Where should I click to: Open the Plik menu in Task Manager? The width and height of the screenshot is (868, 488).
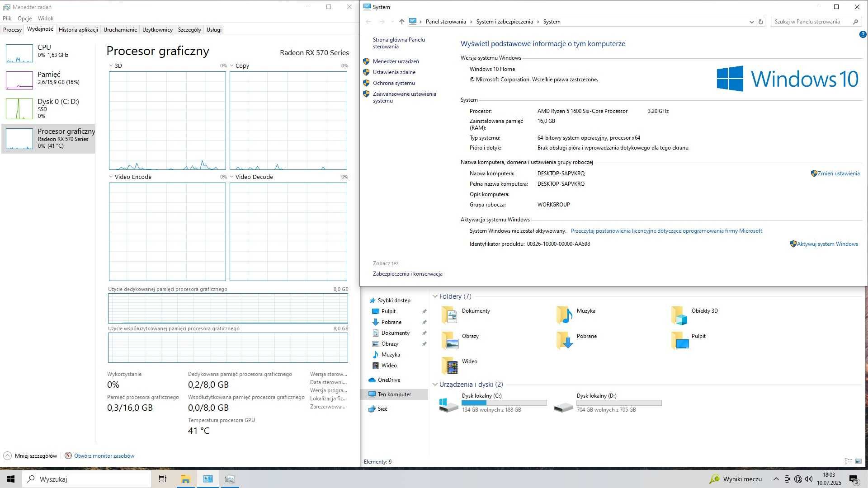tap(7, 19)
